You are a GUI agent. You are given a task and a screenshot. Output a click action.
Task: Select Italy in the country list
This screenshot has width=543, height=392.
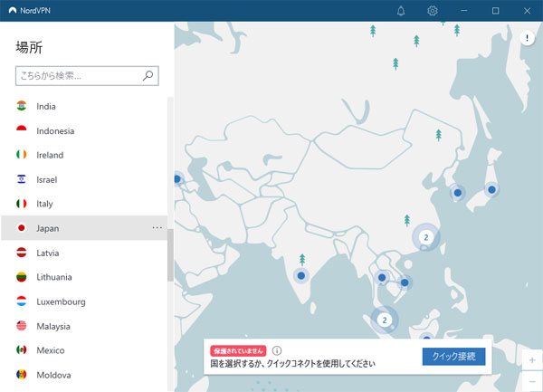tap(84, 204)
